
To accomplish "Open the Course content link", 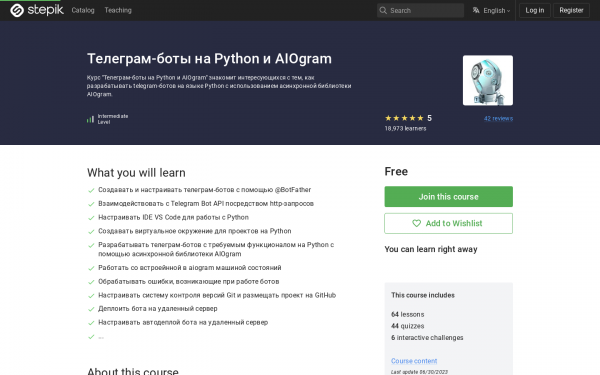I will 414,361.
